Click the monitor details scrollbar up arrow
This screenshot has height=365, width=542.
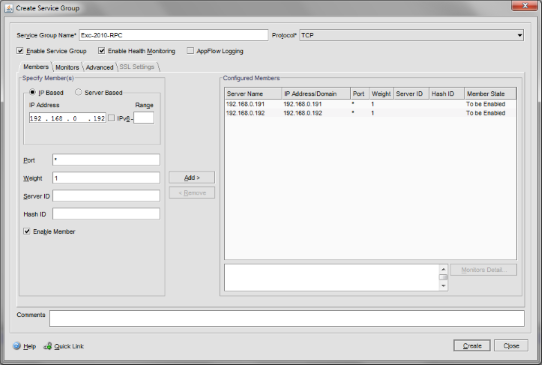pyautogui.click(x=443, y=269)
